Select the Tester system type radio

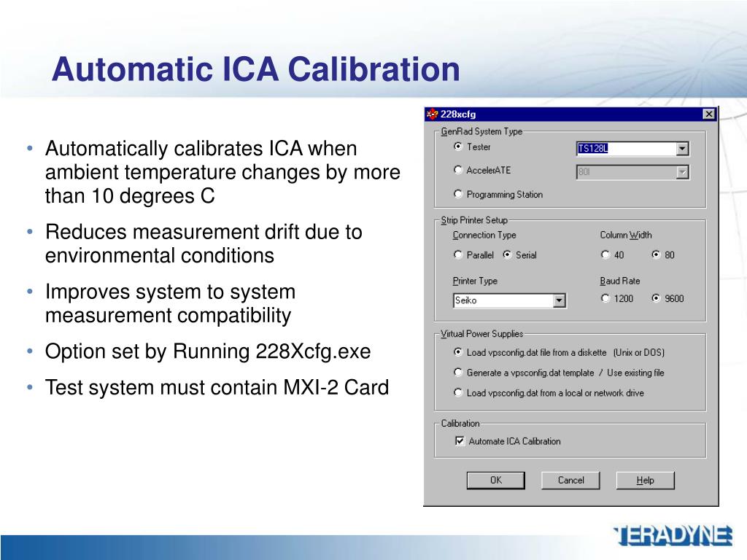[458, 147]
